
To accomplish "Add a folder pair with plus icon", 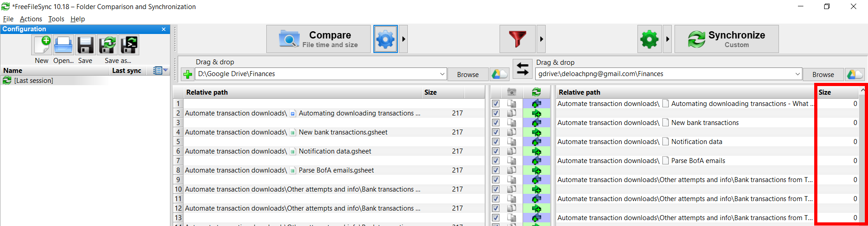I will coord(188,74).
